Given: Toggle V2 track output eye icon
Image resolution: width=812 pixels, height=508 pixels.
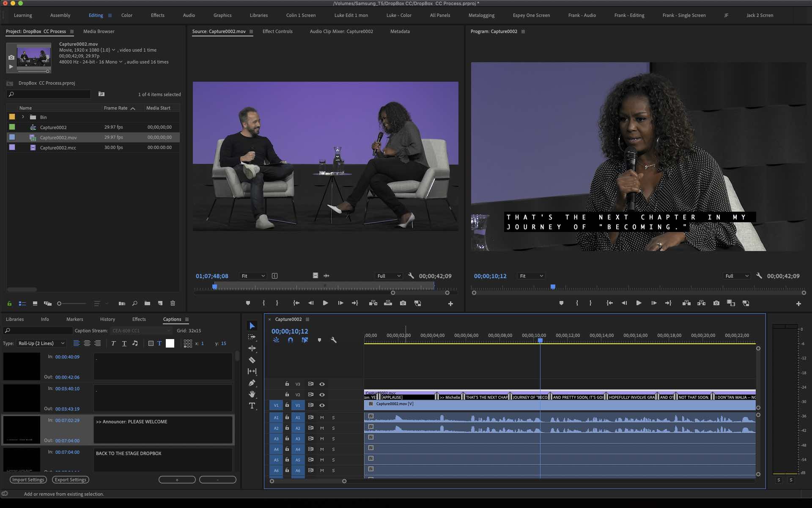Looking at the screenshot, I should coord(322,395).
